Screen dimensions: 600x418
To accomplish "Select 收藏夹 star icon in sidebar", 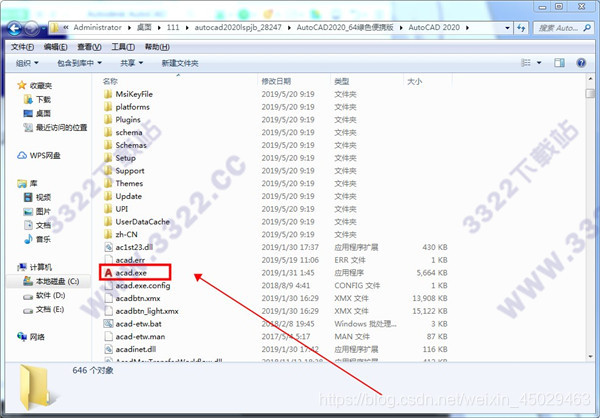I will click(x=22, y=85).
